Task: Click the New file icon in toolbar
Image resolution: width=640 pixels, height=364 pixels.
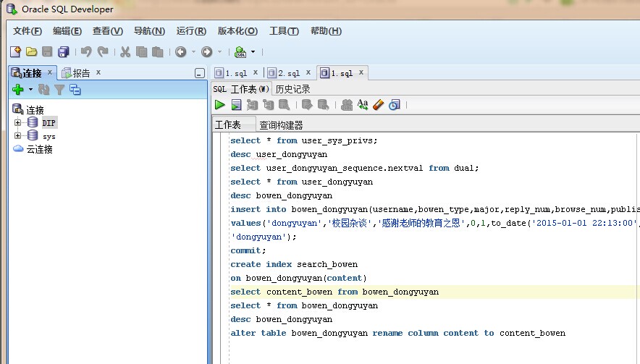Action: pyautogui.click(x=15, y=52)
